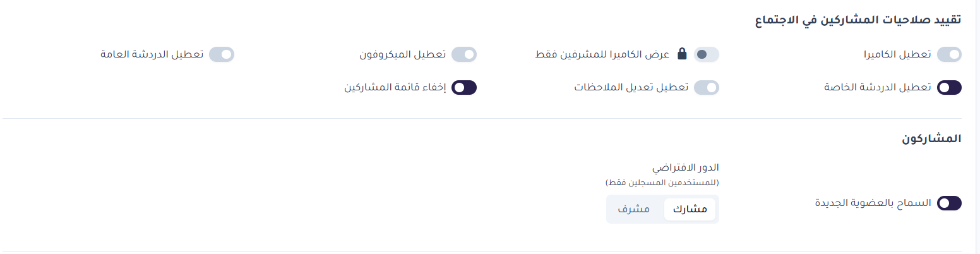Click the 'تعطيل تعديل الملاحظات' label text
Screen dimensions: 980x254
(x=631, y=87)
